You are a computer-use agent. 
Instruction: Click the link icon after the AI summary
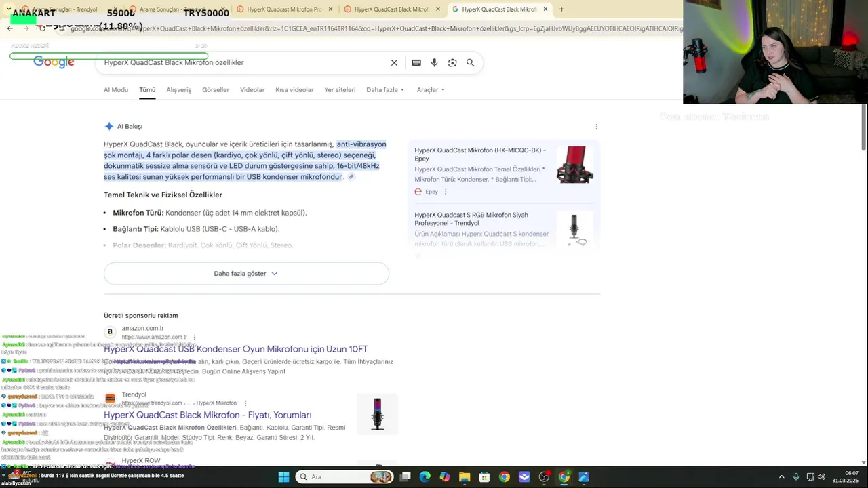351,177
